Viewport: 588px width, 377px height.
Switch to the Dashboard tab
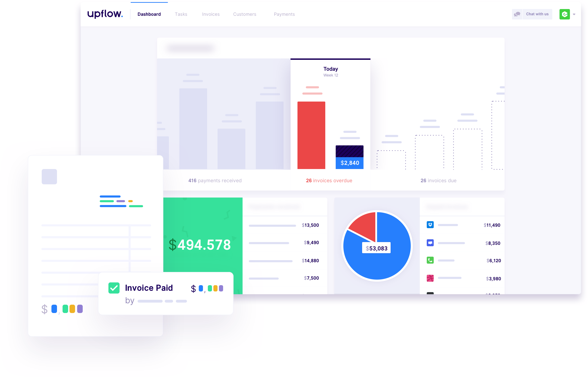click(148, 14)
